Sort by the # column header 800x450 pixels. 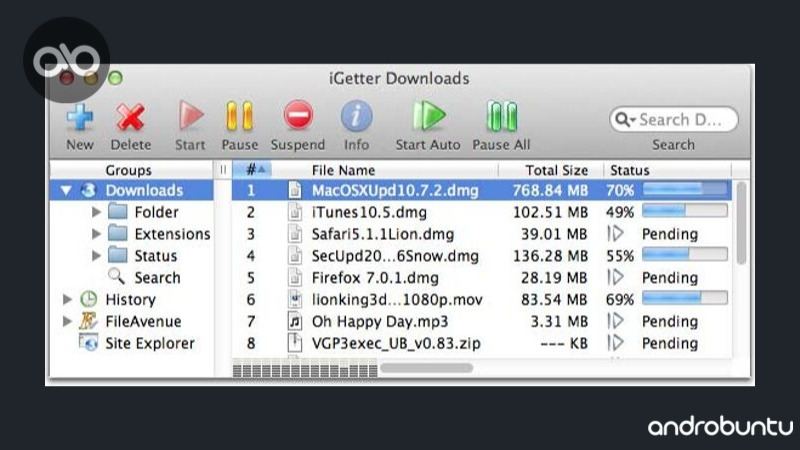click(252, 170)
